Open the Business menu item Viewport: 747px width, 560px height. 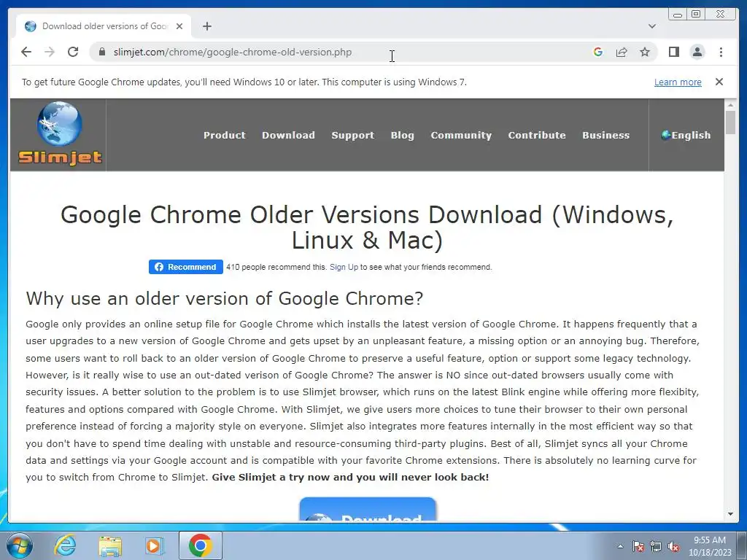click(605, 135)
